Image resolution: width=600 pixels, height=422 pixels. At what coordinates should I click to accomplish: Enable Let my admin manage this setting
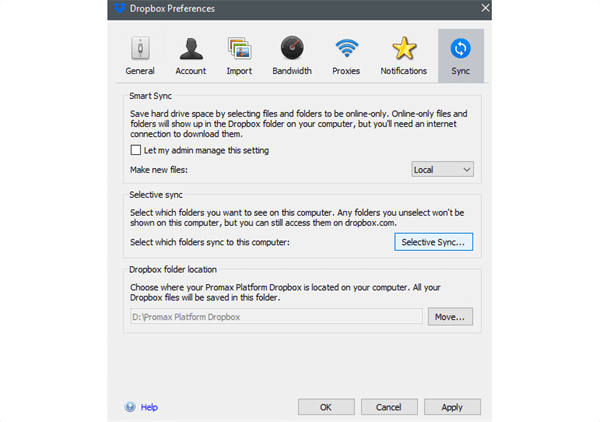[135, 150]
